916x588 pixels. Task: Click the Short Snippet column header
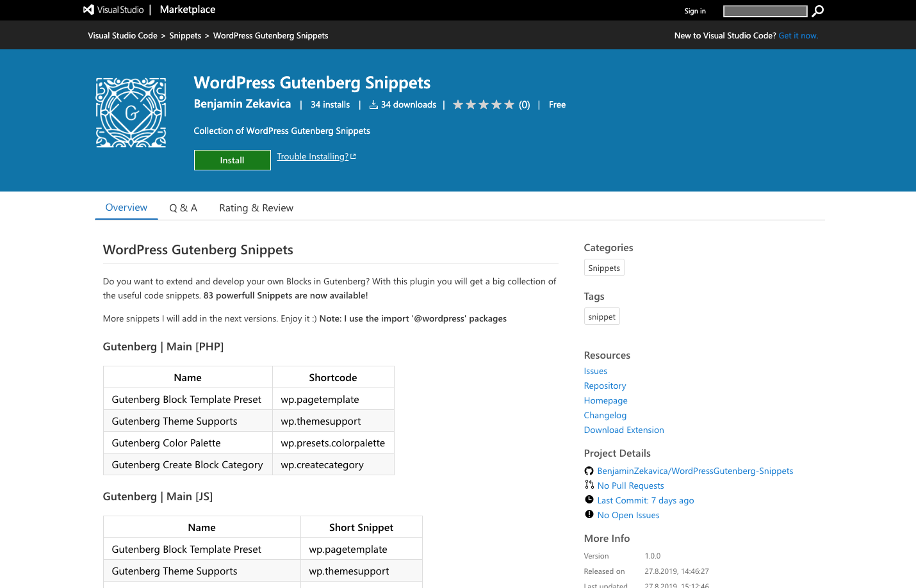pyautogui.click(x=361, y=527)
